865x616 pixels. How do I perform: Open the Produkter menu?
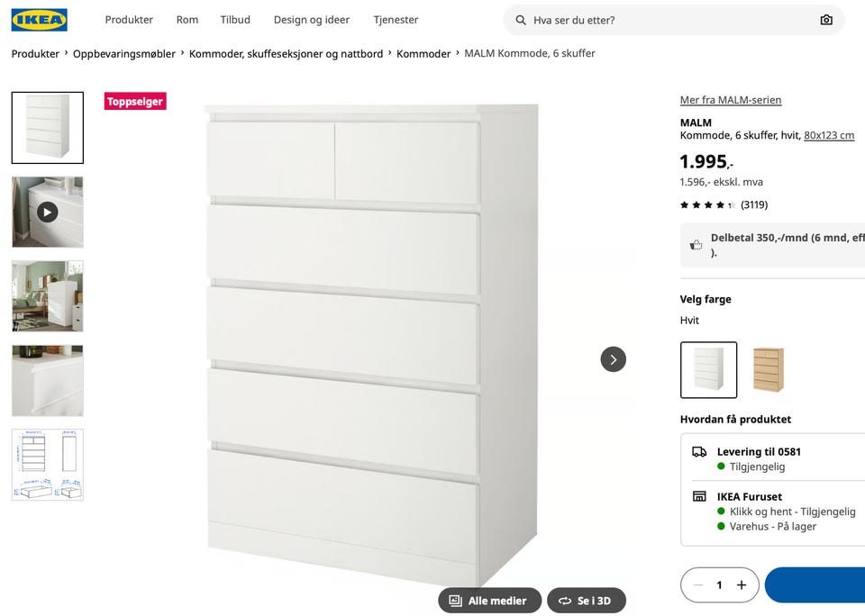pyautogui.click(x=129, y=20)
